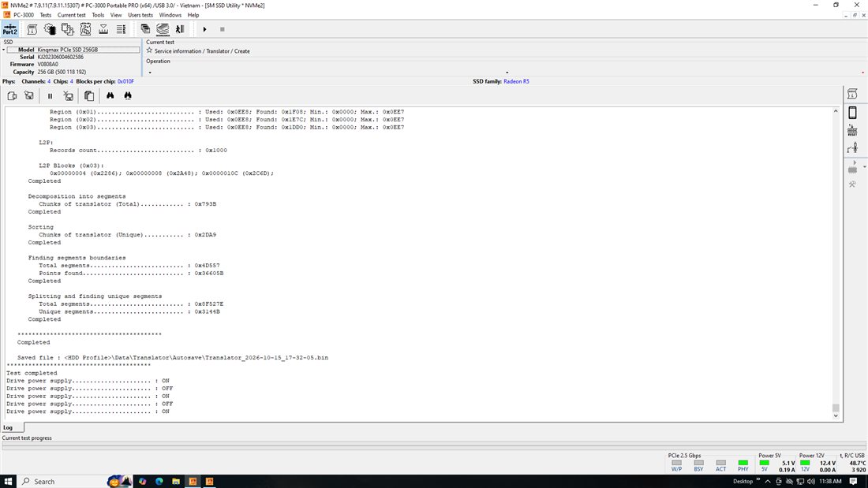Viewport: 868px width, 488px height.
Task: Expand the Model row arrow in SSD panel
Action: [3, 50]
